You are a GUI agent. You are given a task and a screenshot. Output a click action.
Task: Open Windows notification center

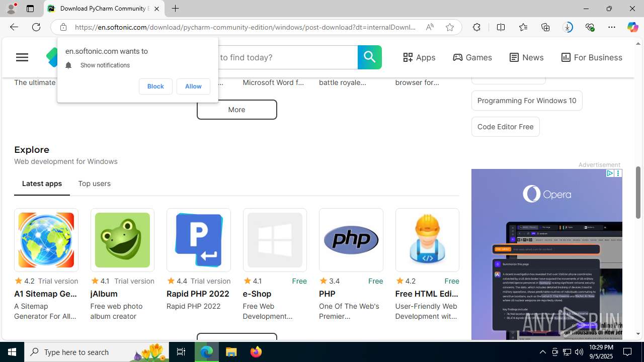(x=628, y=352)
